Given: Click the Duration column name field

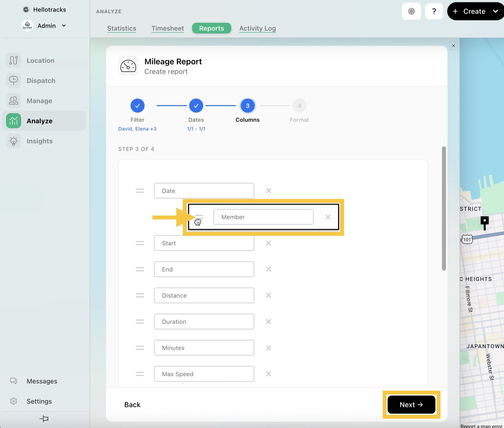Looking at the screenshot, I should [204, 322].
